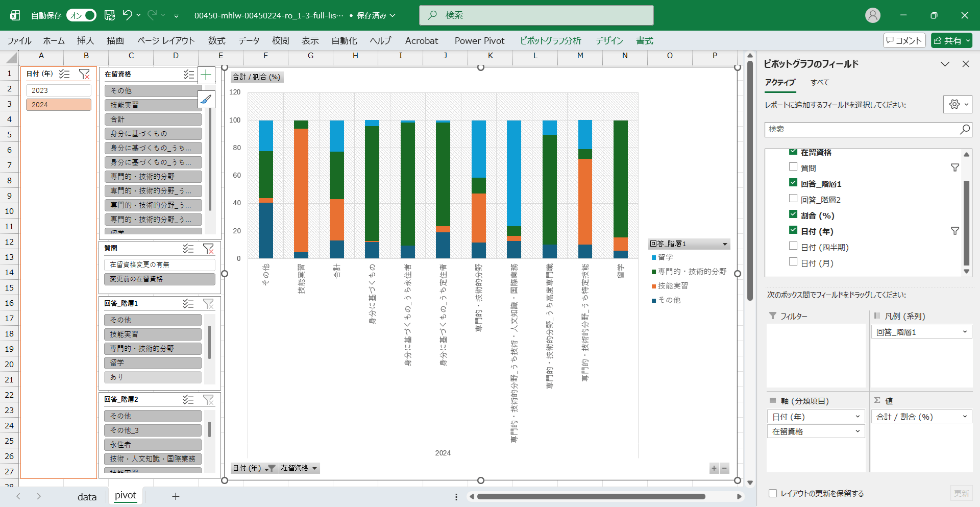This screenshot has width=980, height=507.
Task: Select 2023 in the year slicer
Action: [58, 90]
